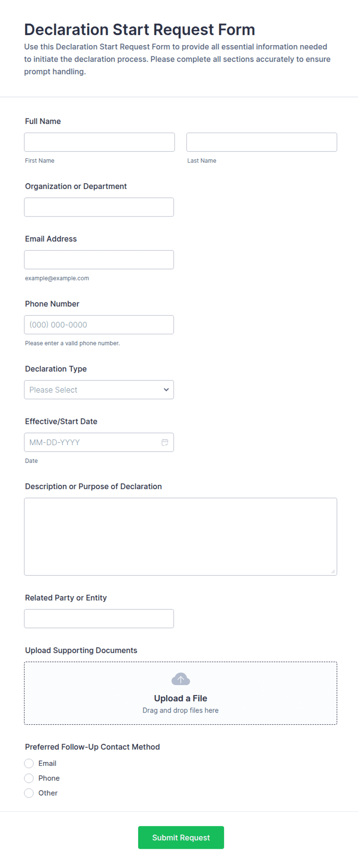Focus the Email Address input box
The width and height of the screenshot is (358, 868).
coord(99,260)
